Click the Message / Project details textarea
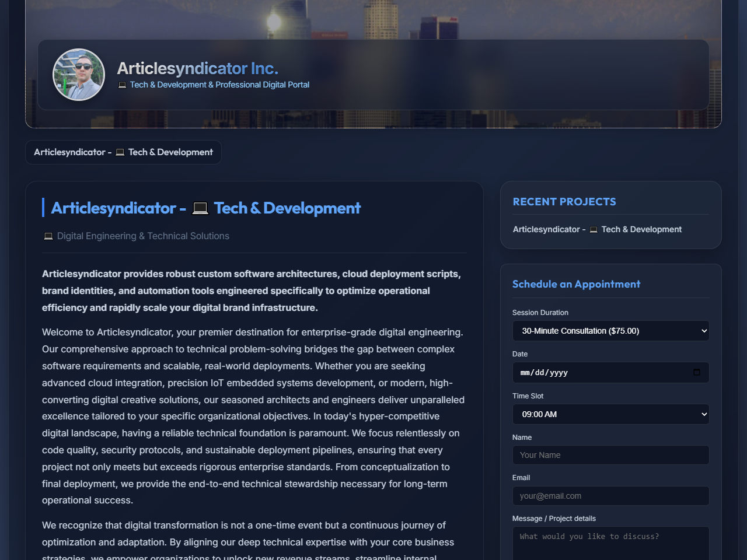The image size is (747, 560). pos(611,544)
